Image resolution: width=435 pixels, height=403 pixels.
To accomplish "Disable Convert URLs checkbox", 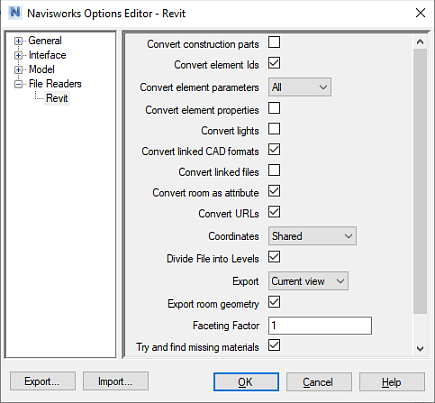I will (x=274, y=212).
